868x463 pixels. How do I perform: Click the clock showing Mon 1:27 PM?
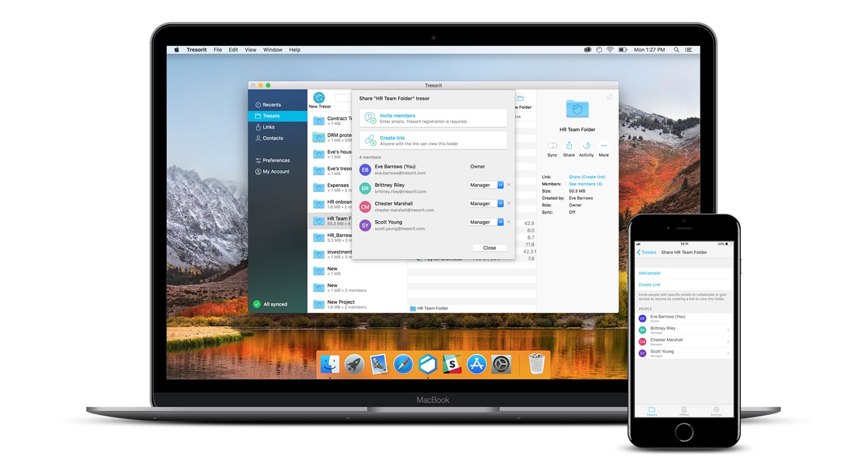[649, 50]
